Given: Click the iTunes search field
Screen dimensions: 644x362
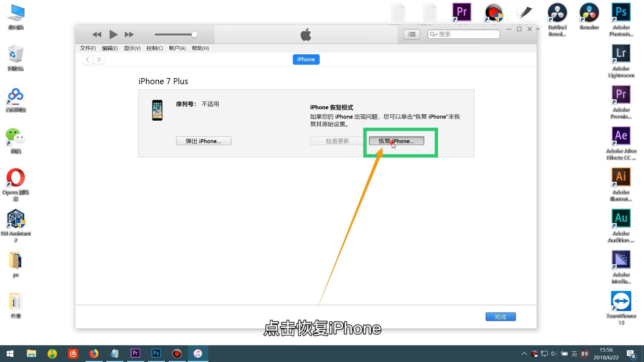Looking at the screenshot, I should click(464, 34).
